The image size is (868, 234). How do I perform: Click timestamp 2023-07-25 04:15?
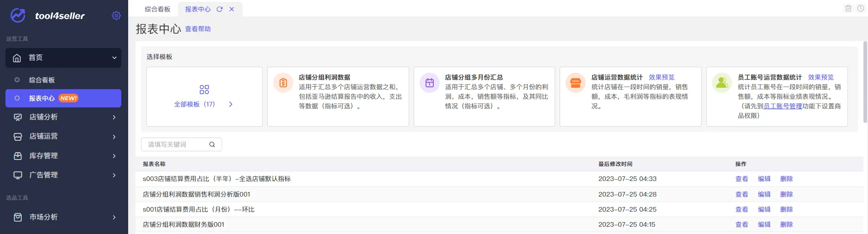628,224
